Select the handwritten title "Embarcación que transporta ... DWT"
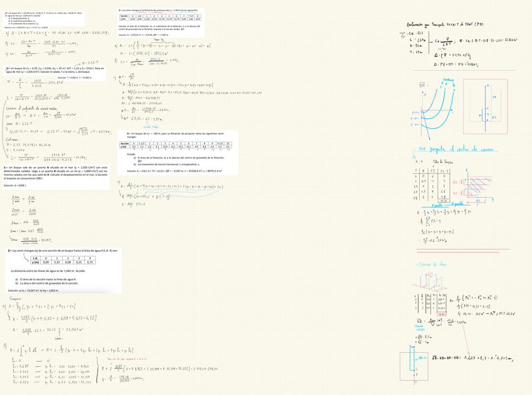Image resolution: width=532 pixels, height=395 pixels. click(445, 24)
